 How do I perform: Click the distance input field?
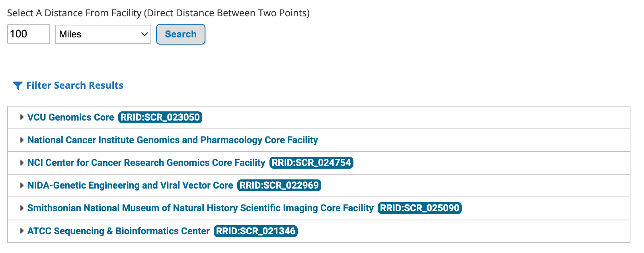(x=28, y=34)
